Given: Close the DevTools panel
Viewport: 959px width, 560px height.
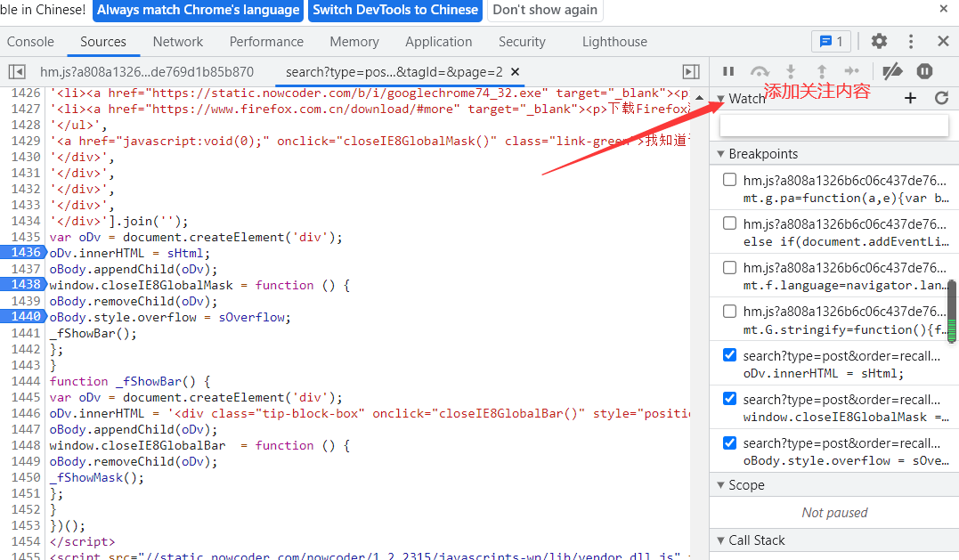Looking at the screenshot, I should (x=943, y=41).
